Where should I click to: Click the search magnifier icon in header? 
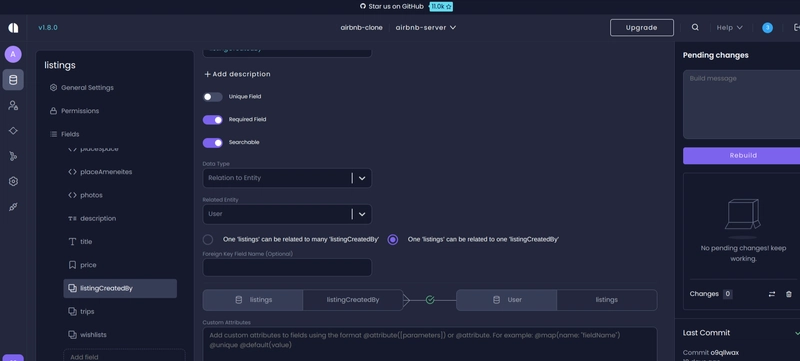(x=695, y=28)
